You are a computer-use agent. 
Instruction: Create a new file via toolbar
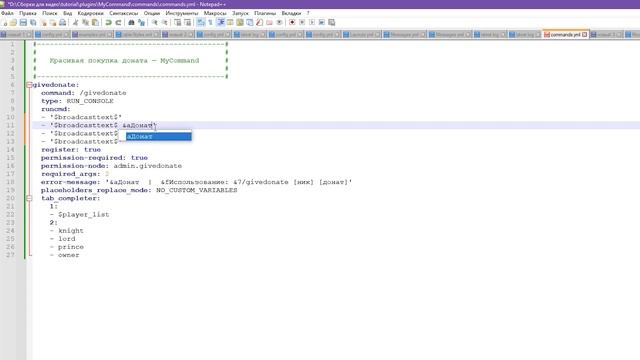coord(4,22)
